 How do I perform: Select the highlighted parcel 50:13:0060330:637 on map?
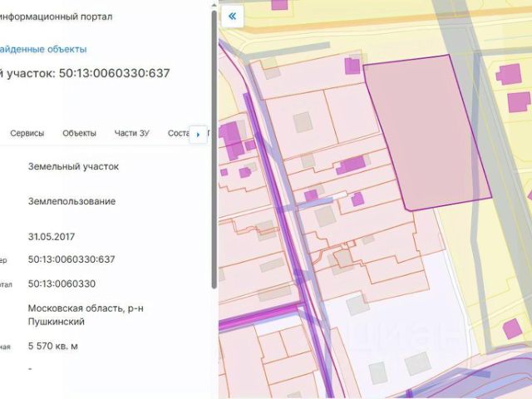pos(428,132)
